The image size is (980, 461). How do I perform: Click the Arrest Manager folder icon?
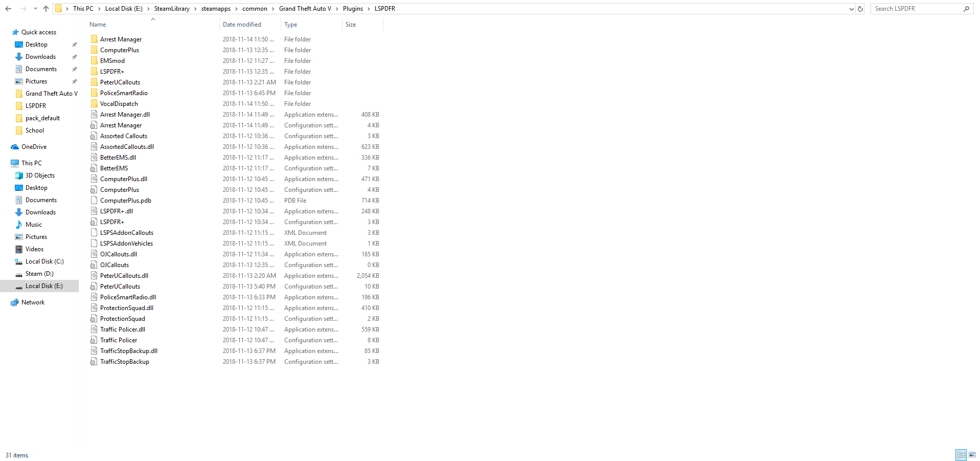[x=94, y=39]
